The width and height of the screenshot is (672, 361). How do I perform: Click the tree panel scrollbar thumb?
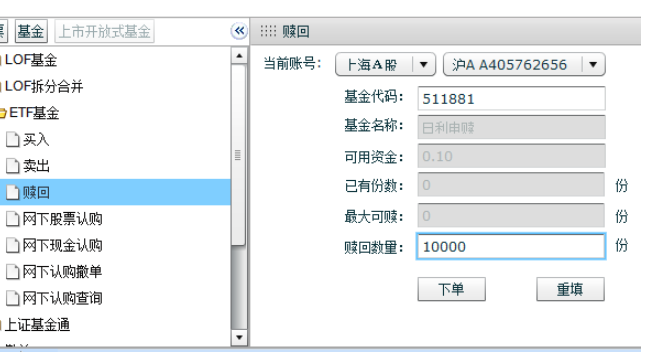click(x=238, y=155)
